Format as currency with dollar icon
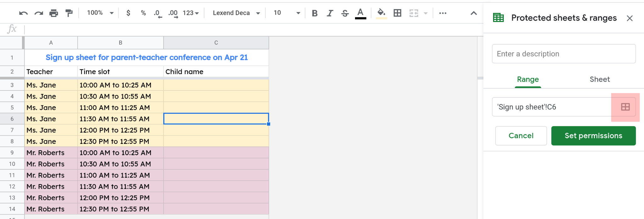 [x=128, y=13]
